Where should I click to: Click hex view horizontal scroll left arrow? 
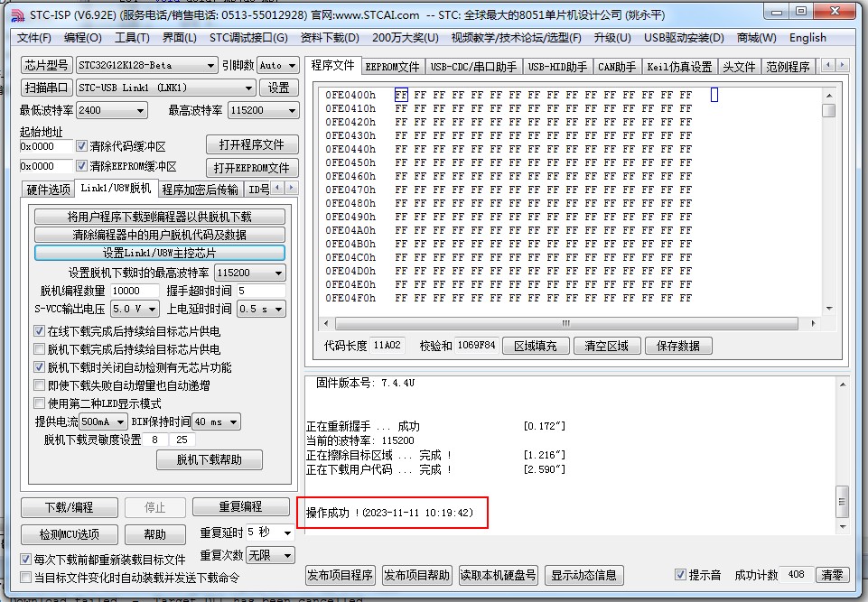pos(326,323)
